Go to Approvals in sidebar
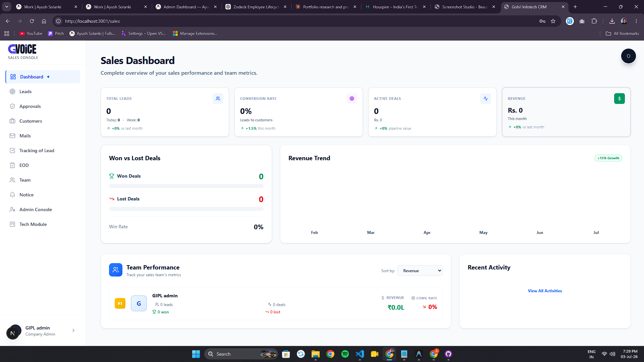The image size is (644, 362). [x=43, y=106]
